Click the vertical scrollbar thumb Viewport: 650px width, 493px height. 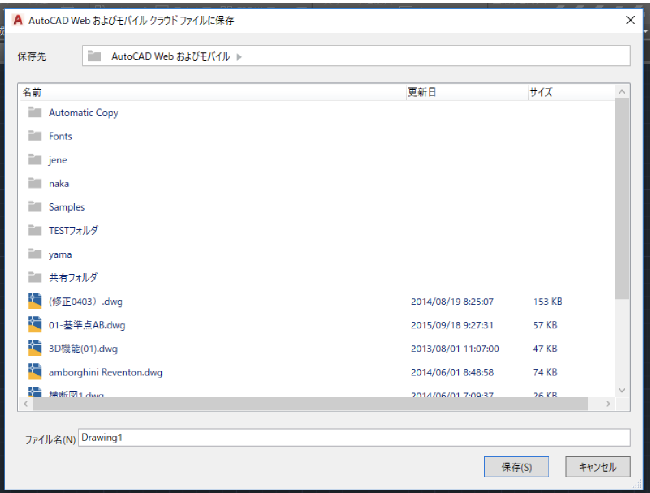point(622,199)
